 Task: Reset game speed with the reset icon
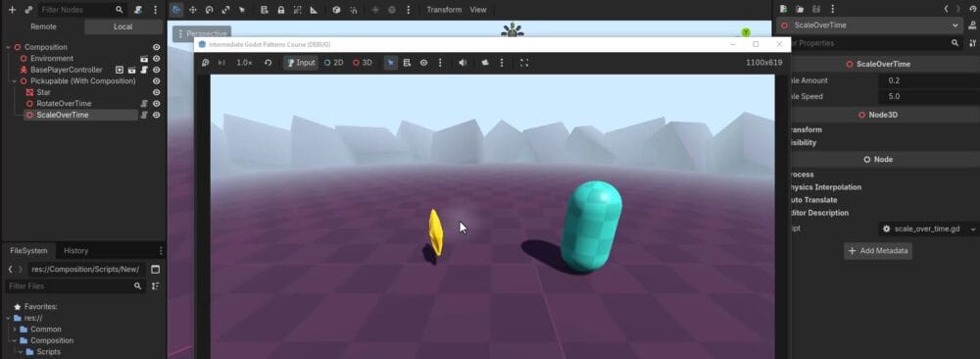[269, 63]
